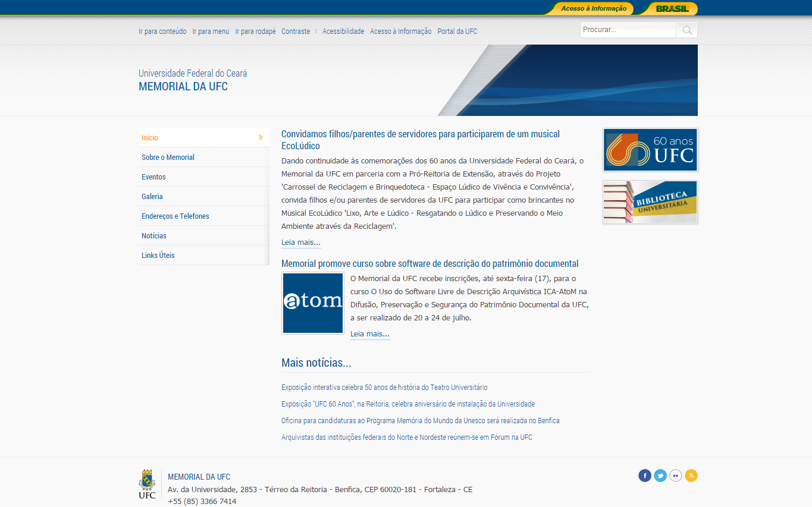Open the RSS feed icon

pos(691,475)
